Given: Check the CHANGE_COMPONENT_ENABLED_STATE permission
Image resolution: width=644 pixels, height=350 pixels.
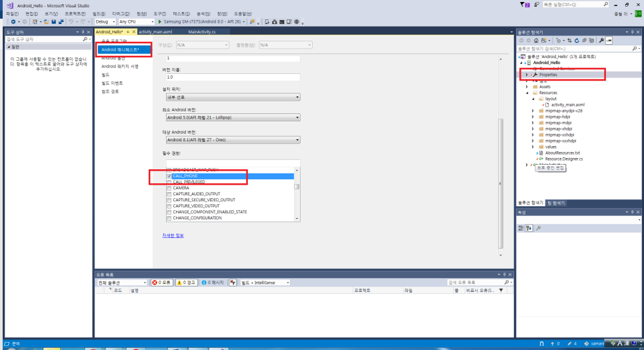Looking at the screenshot, I should [169, 212].
